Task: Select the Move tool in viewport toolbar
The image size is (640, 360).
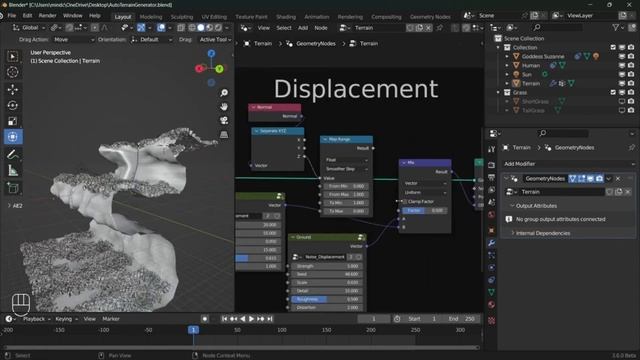Action: pos(13,89)
